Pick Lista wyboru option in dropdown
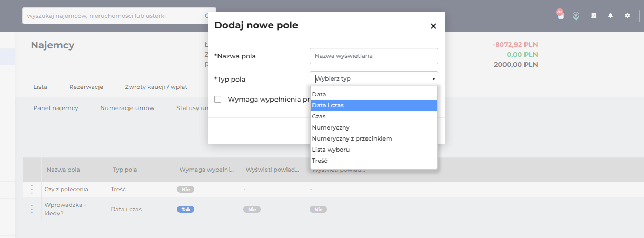Image resolution: width=644 pixels, height=238 pixels. coord(374,150)
